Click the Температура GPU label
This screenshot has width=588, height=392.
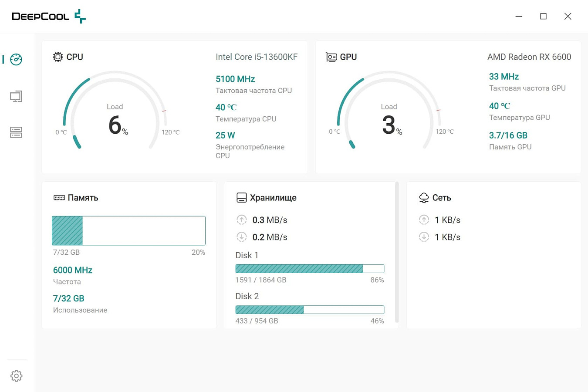[x=520, y=118]
